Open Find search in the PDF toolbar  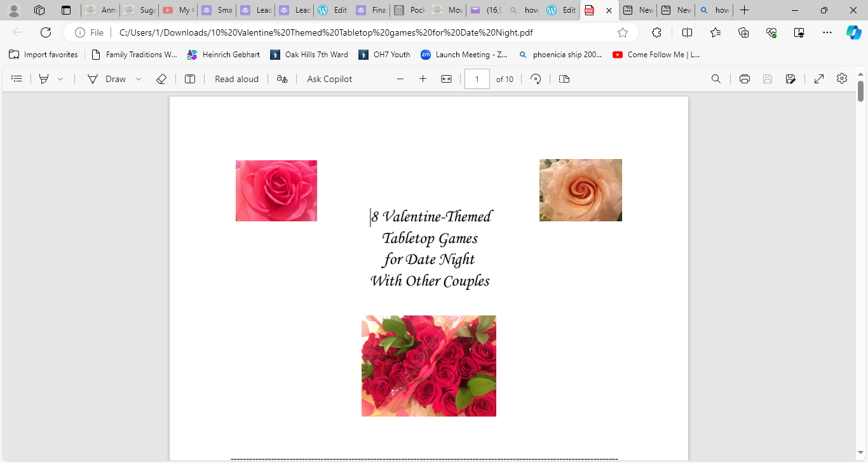coord(716,79)
